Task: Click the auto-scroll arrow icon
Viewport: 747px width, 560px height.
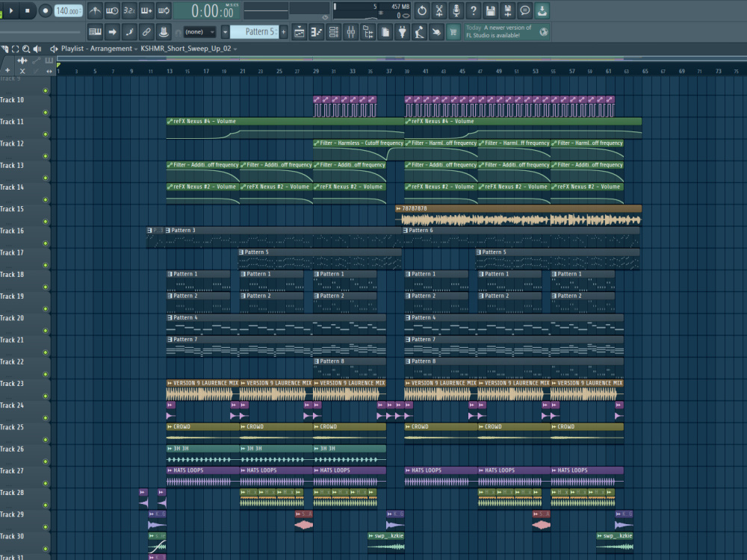Action: pyautogui.click(x=112, y=32)
